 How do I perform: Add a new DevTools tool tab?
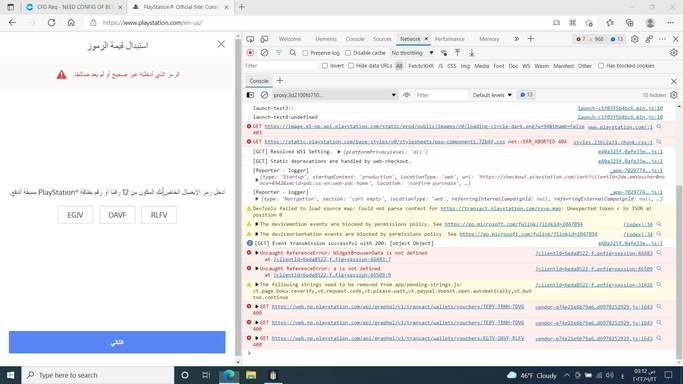point(531,39)
